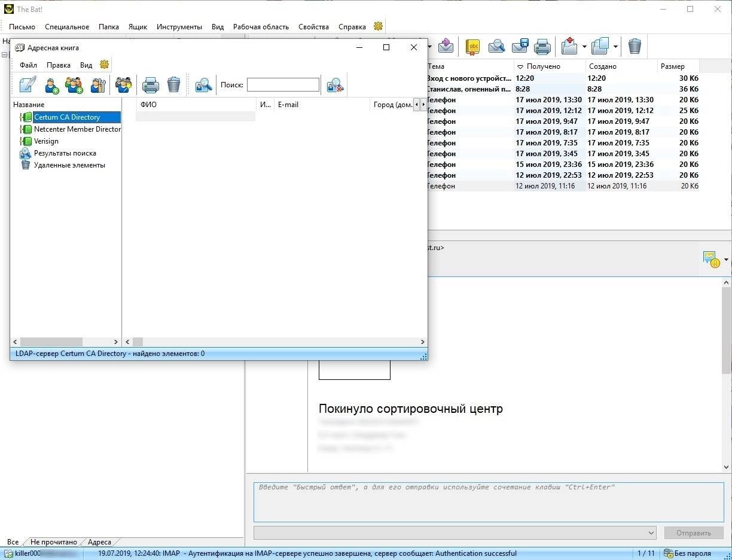The height and width of the screenshot is (560, 732).
Task: Open the Письмо menu
Action: click(22, 26)
